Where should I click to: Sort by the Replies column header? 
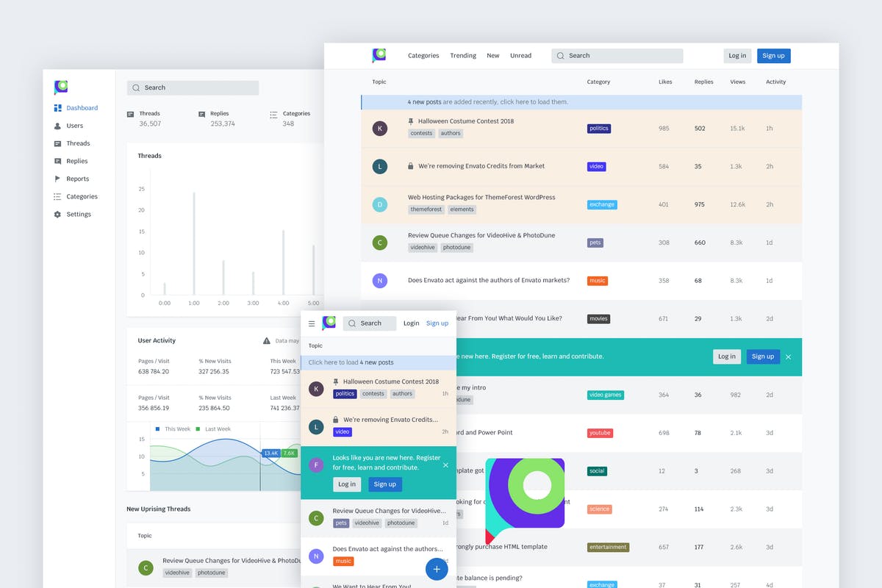703,82
